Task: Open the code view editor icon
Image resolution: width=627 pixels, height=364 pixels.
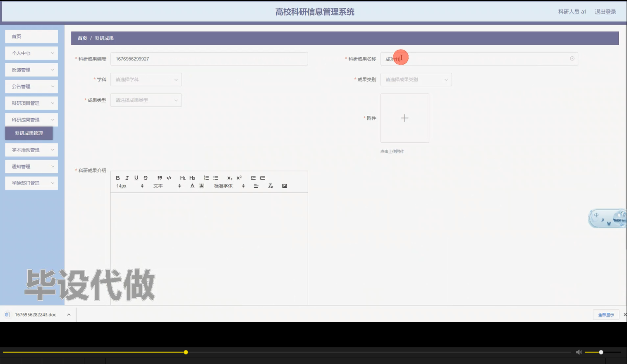Action: pyautogui.click(x=169, y=177)
